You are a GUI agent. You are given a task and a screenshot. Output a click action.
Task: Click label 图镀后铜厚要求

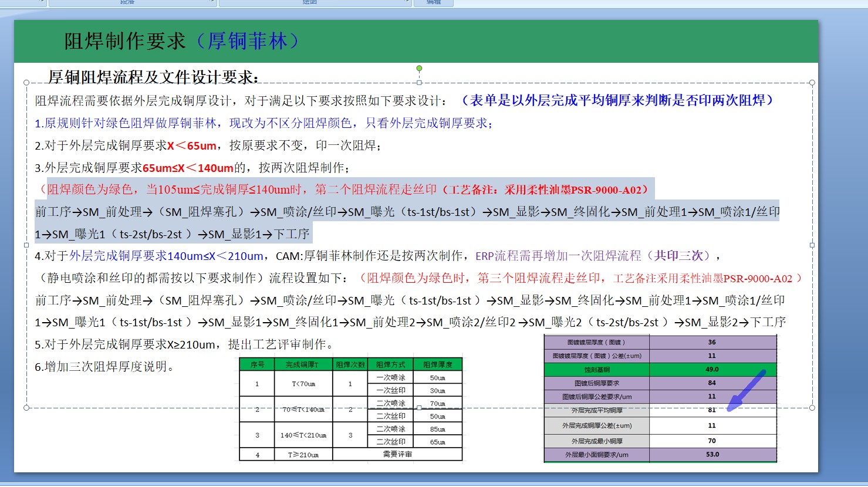(x=597, y=383)
